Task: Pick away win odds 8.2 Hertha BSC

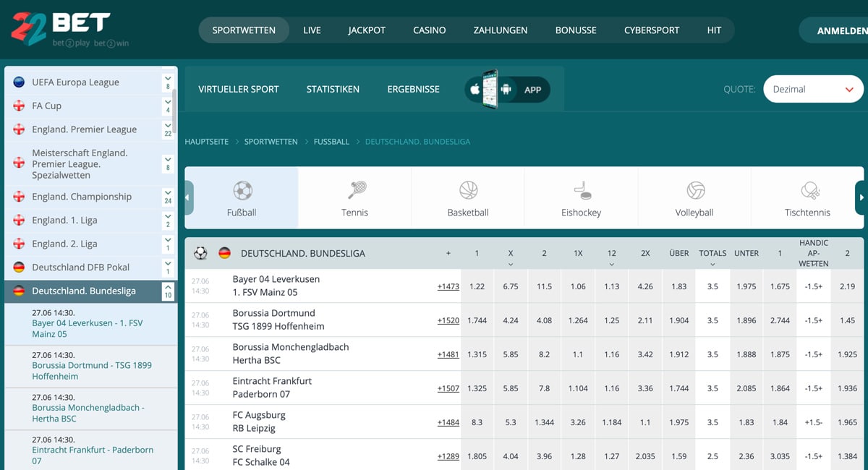Action: coord(544,354)
